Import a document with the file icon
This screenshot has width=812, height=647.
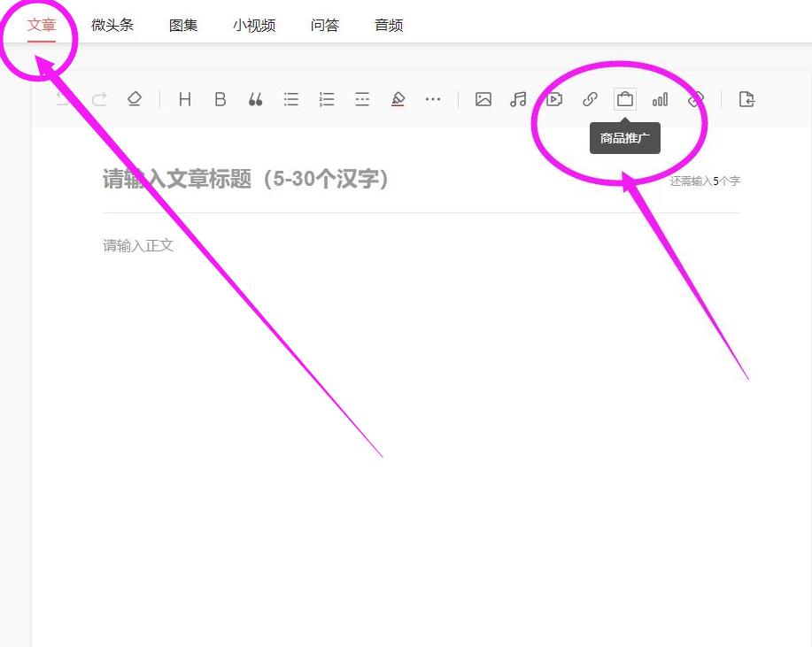746,99
